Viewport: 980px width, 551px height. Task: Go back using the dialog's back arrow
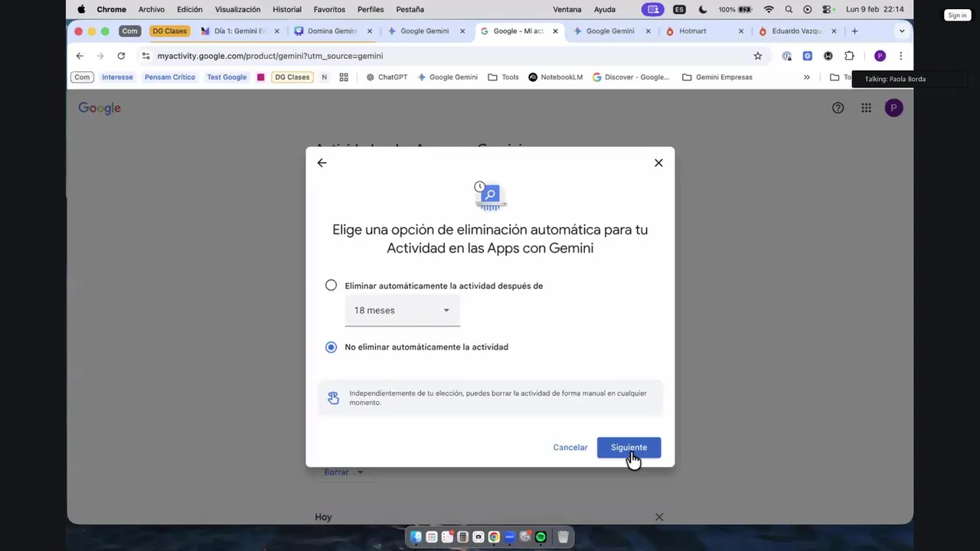pos(322,163)
